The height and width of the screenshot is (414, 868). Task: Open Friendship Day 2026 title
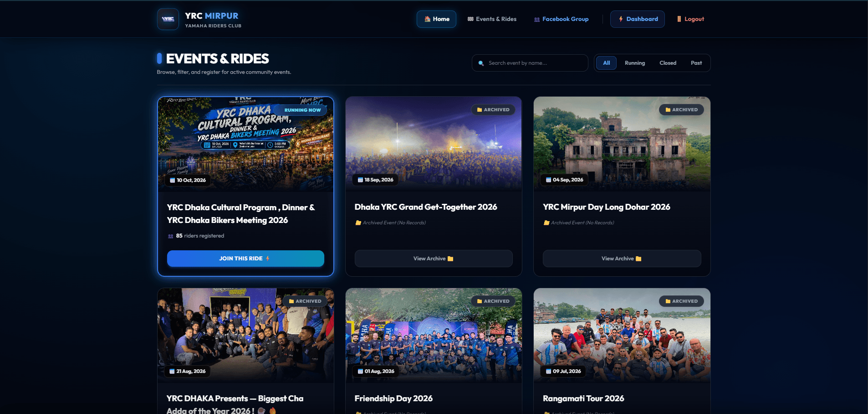pyautogui.click(x=393, y=398)
